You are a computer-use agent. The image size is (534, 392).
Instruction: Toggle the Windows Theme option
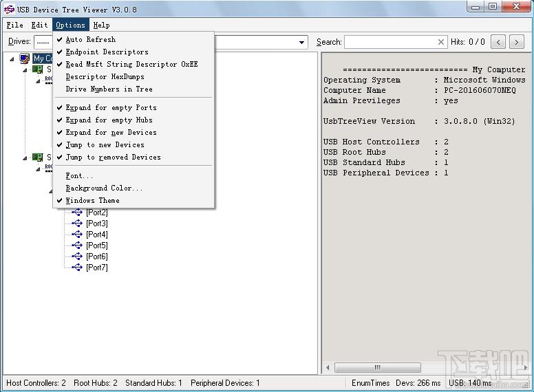click(133, 200)
